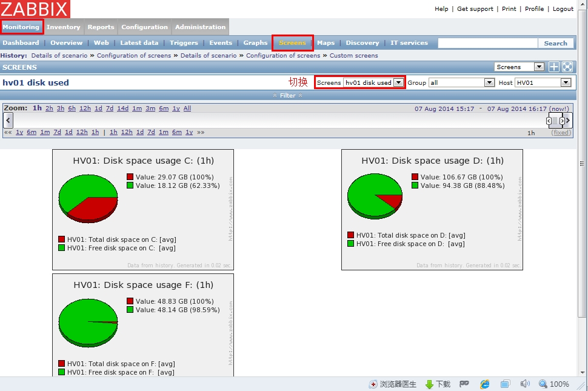588x391 pixels.
Task: Open the Host dropdown showing HV01
Action: [x=543, y=82]
